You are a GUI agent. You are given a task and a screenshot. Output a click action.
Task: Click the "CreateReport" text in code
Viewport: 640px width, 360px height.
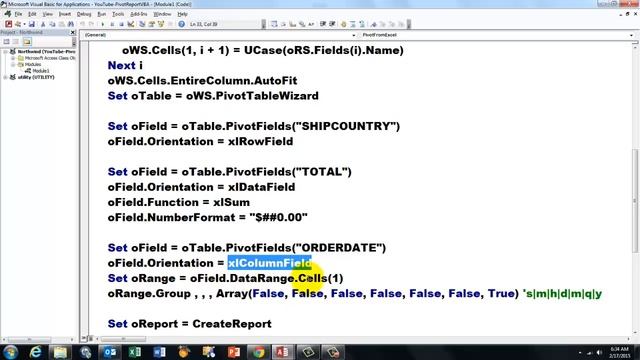(x=232, y=324)
